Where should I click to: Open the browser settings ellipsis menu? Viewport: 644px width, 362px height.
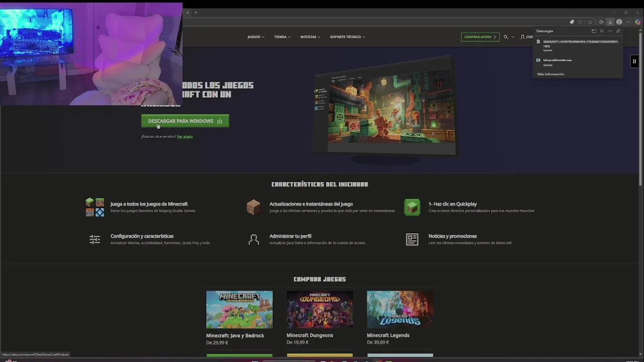pyautogui.click(x=628, y=22)
